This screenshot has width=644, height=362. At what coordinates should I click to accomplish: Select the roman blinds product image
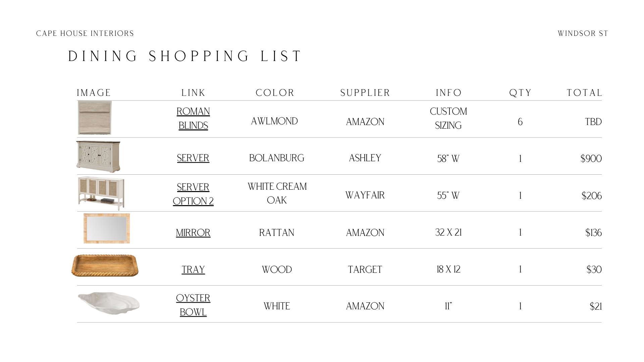point(95,118)
